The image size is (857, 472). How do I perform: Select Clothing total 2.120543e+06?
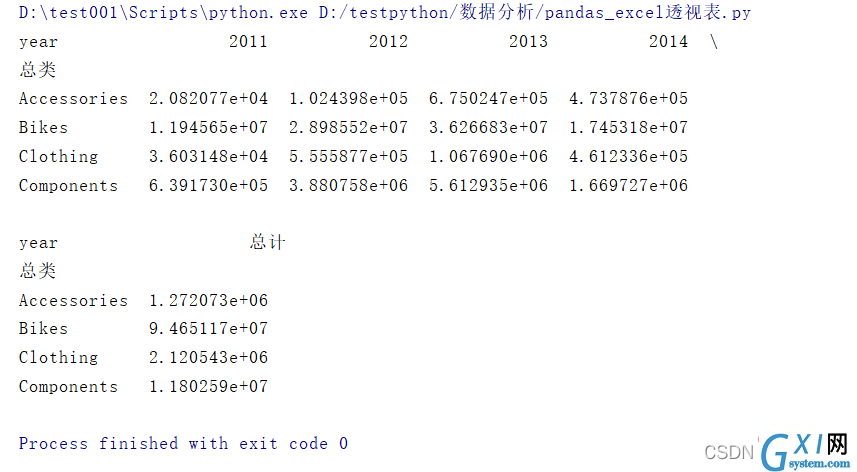pyautogui.click(x=208, y=357)
